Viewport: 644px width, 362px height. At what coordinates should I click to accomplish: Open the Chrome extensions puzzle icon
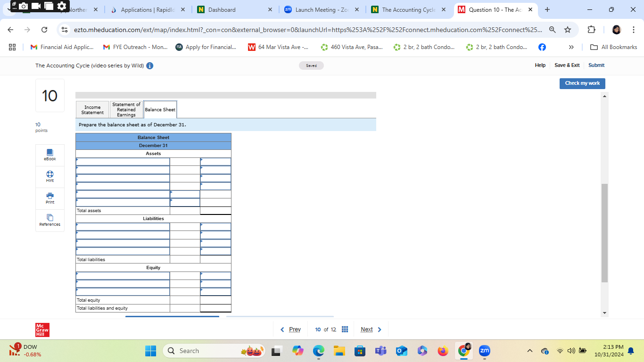pos(592,30)
